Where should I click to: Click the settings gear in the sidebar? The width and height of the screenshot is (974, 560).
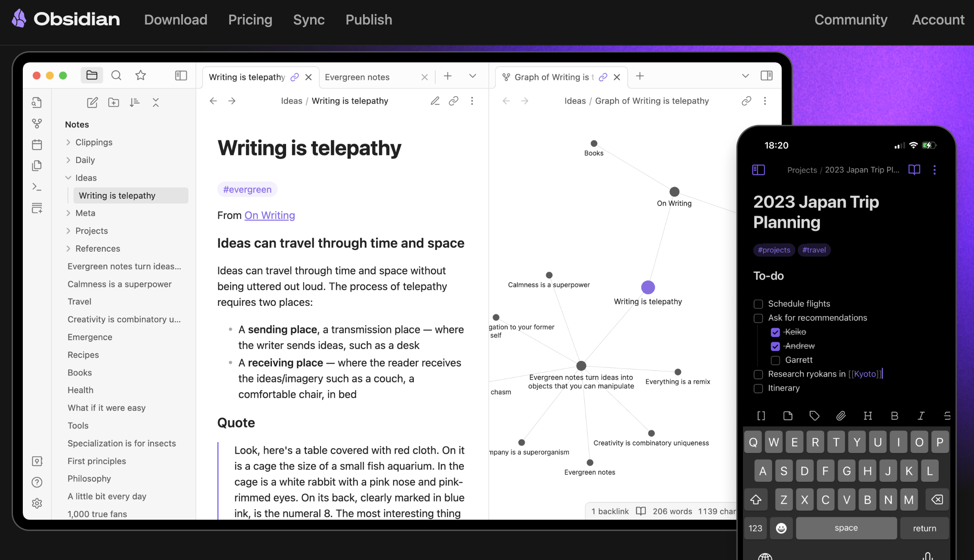37,503
